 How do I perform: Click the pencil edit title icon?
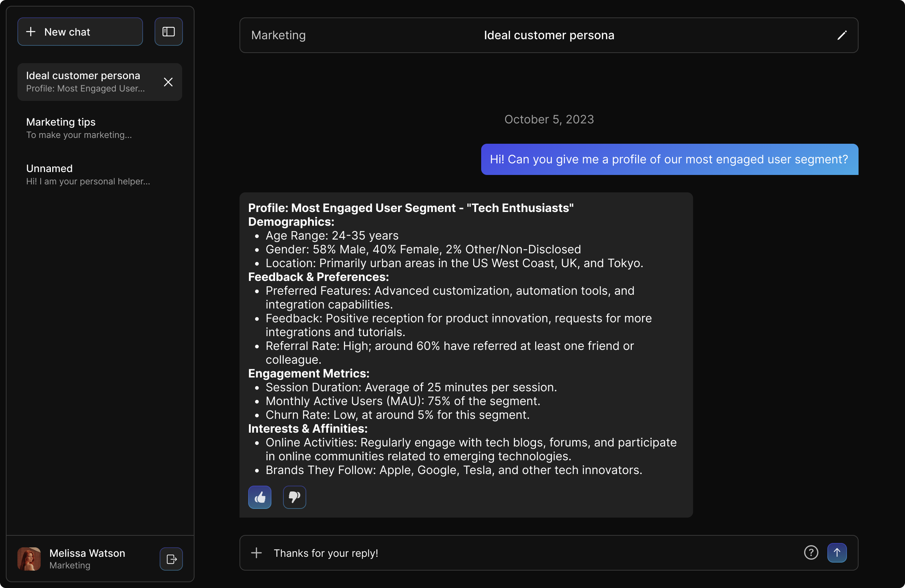842,35
